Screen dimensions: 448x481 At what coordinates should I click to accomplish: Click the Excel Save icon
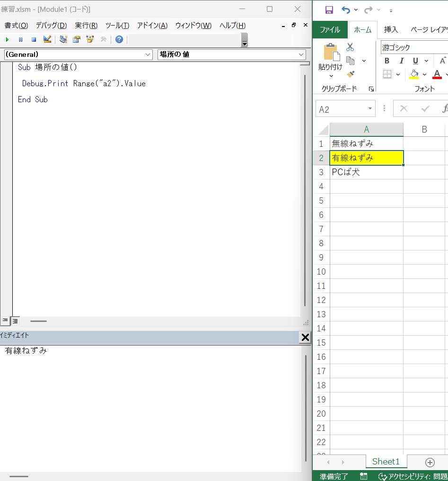(329, 10)
